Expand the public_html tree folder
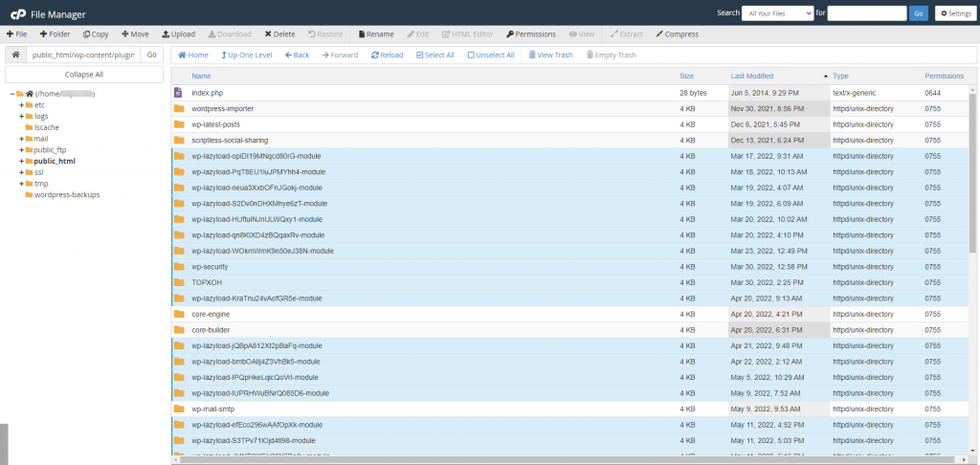 click(21, 162)
